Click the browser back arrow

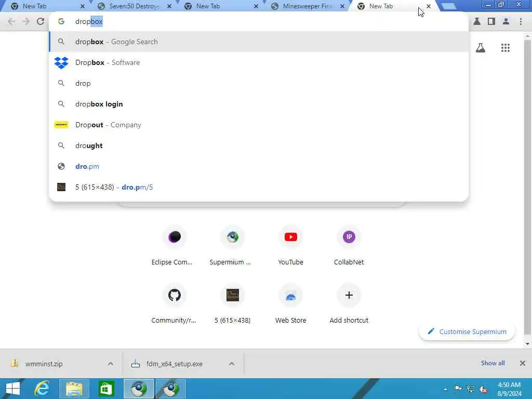(x=11, y=21)
